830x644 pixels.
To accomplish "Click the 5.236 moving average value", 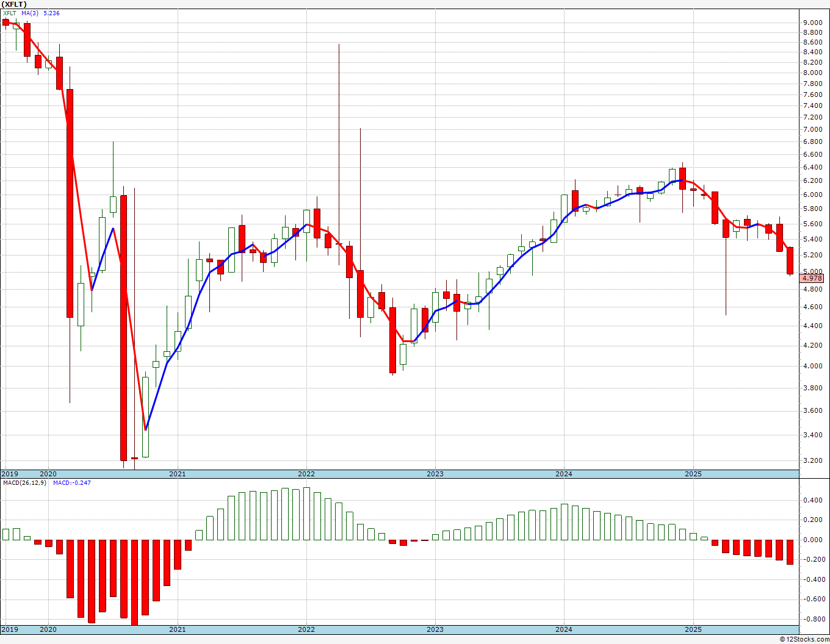I will pos(51,13).
